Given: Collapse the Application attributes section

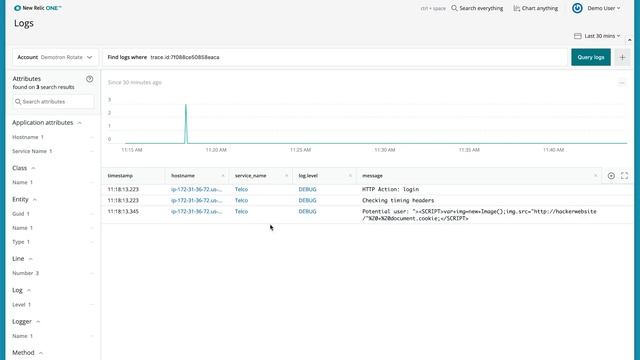Looking at the screenshot, I should (80, 123).
